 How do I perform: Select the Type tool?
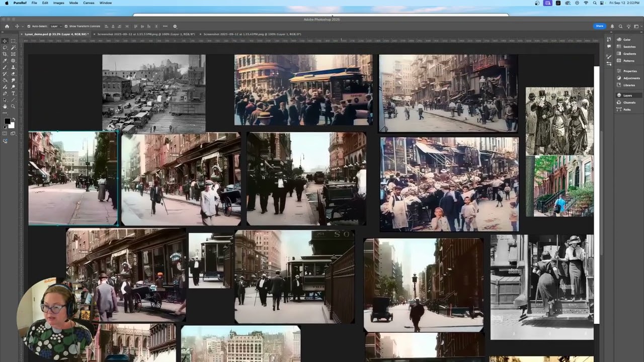13,94
